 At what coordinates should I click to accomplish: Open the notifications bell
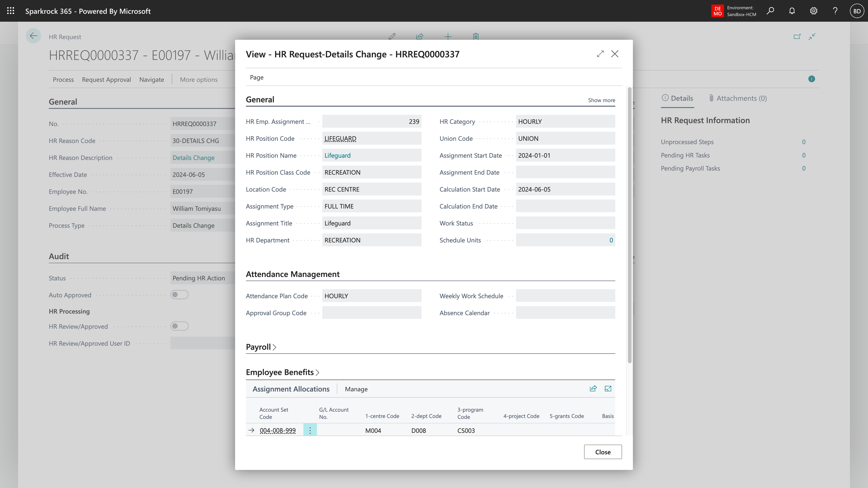click(792, 11)
